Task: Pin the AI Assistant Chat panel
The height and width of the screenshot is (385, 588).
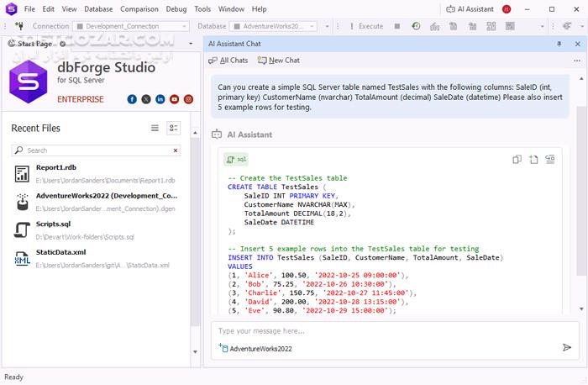Action: [559, 44]
